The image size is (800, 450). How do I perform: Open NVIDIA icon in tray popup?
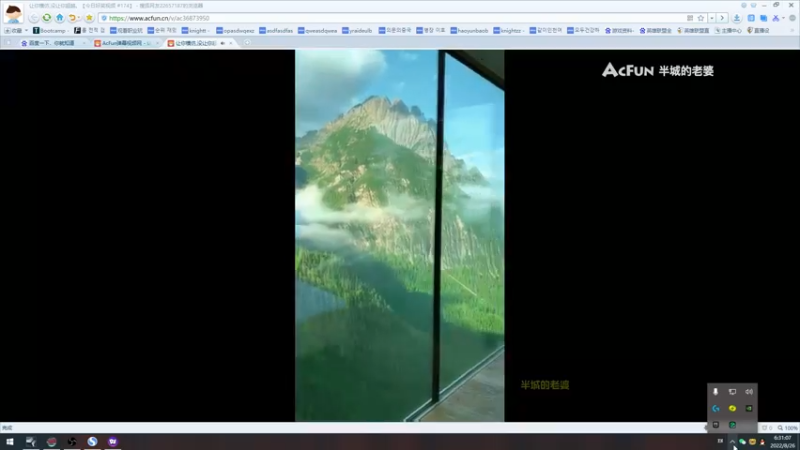[749, 408]
